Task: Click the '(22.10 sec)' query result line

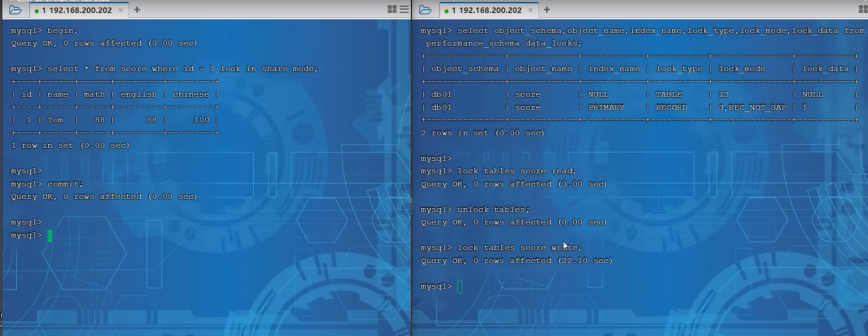Action: point(517,261)
